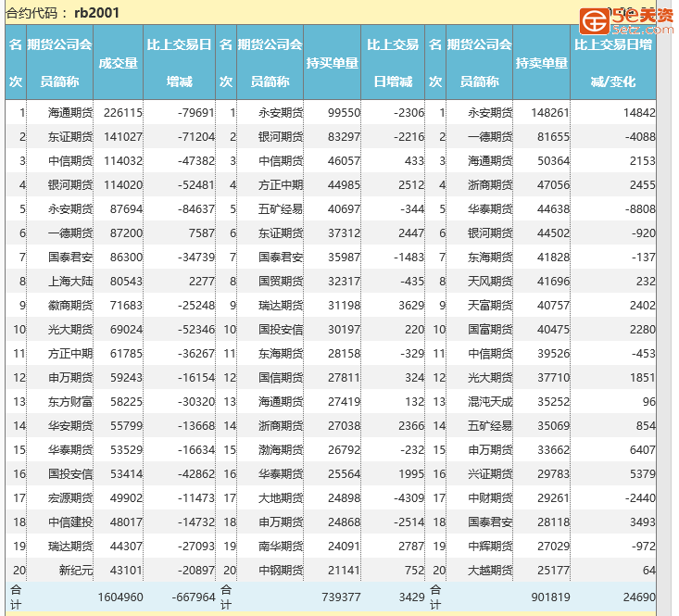Click the 天富期货 company name
Screen dimensions: 679x616
click(490, 306)
